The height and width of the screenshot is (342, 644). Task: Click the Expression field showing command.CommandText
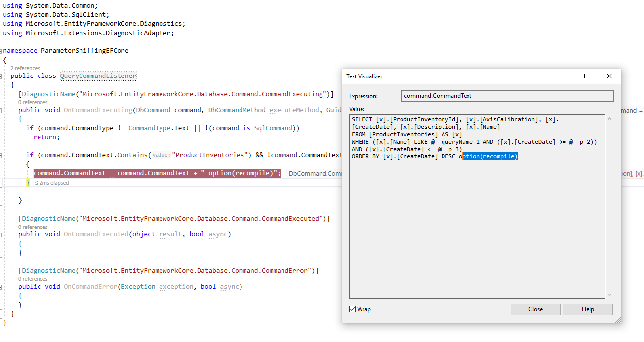(x=507, y=96)
